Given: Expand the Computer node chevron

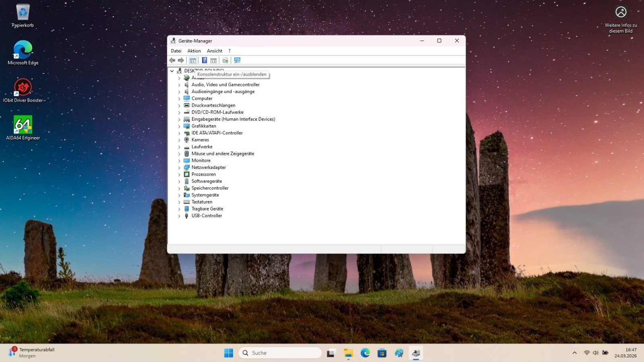Looking at the screenshot, I should [179, 99].
